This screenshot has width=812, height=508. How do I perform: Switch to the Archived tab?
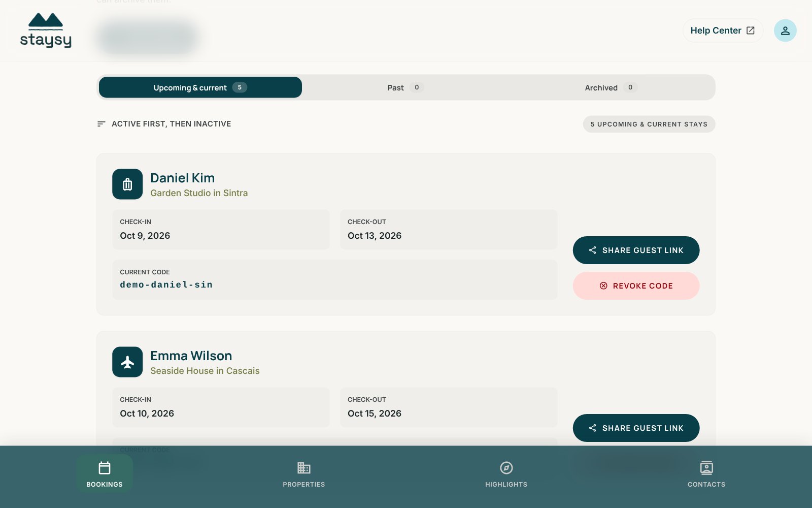pyautogui.click(x=611, y=87)
